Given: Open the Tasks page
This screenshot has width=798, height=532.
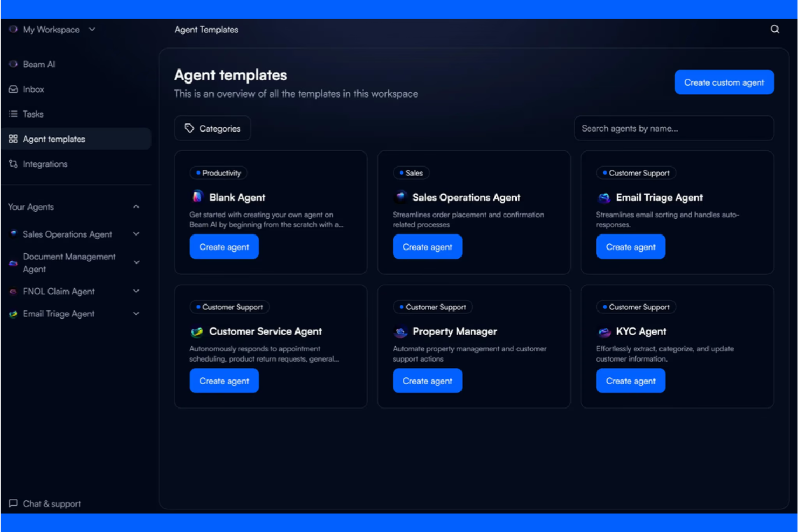Looking at the screenshot, I should [76, 114].
